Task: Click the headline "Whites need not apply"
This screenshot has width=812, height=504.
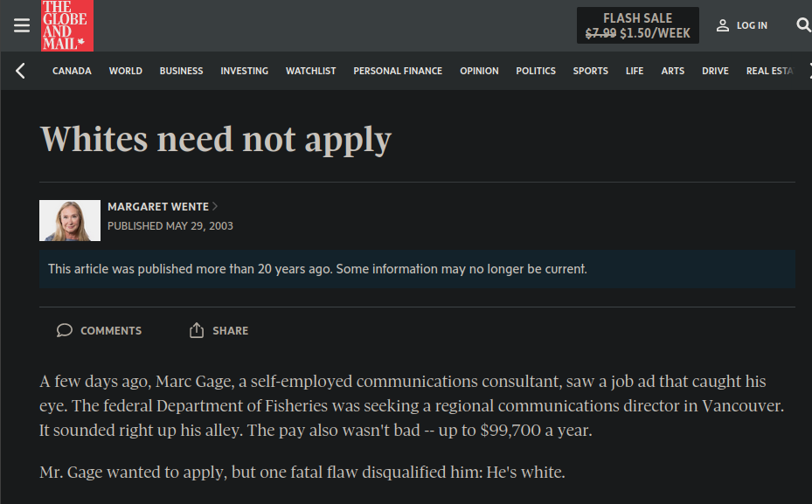Action: 215,140
